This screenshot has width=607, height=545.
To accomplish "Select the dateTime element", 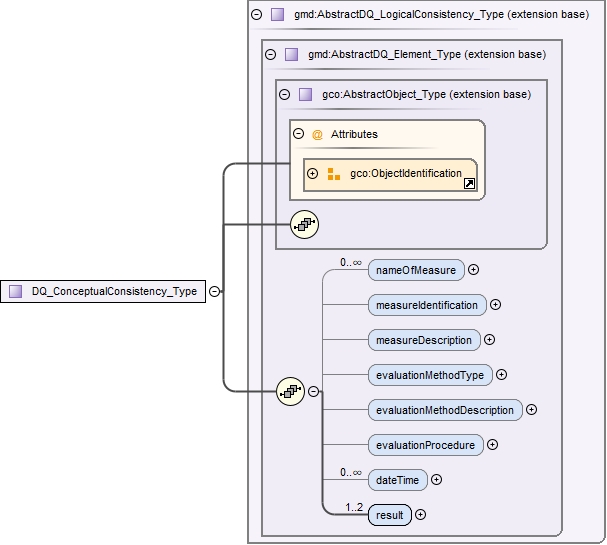I will [x=397, y=480].
